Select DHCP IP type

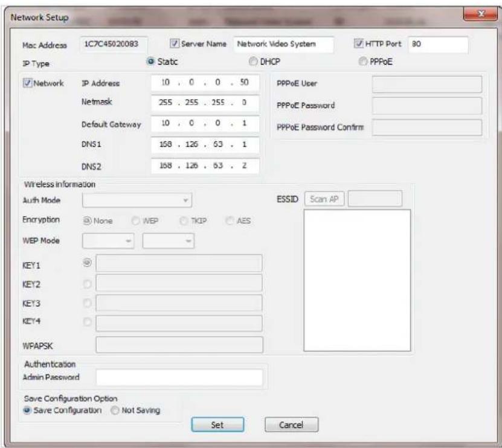coord(253,61)
